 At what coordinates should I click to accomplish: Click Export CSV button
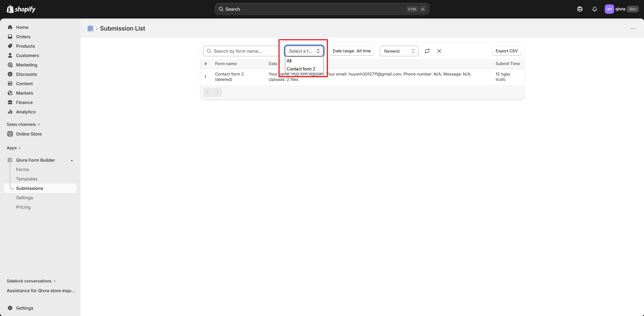coord(507,51)
